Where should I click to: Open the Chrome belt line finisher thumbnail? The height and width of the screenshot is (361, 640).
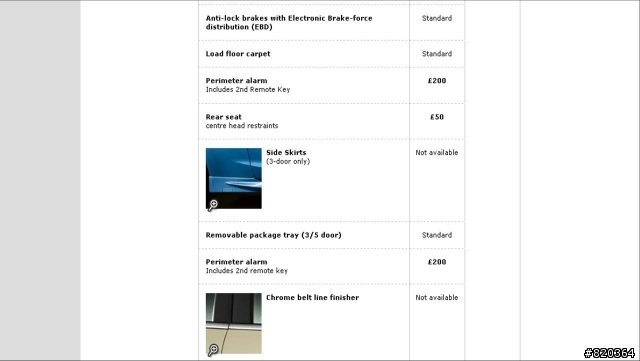point(233,323)
